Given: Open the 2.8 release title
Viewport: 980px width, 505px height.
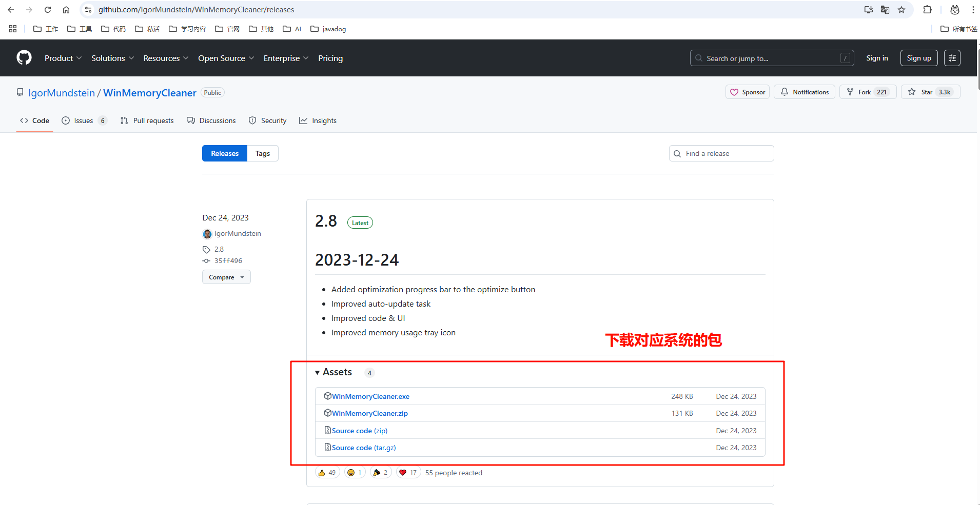Looking at the screenshot, I should [326, 221].
